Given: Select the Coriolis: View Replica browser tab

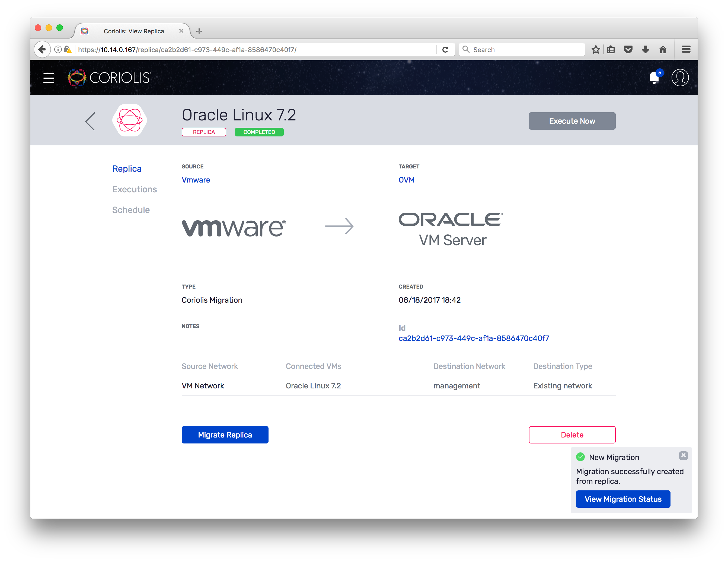Looking at the screenshot, I should [133, 31].
